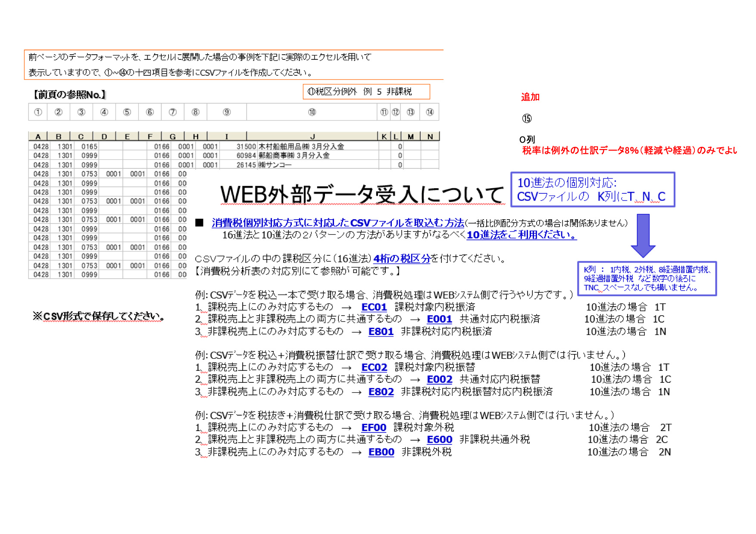Click the K列 explanation blue text box
The height and width of the screenshot is (534, 756).
(x=647, y=279)
